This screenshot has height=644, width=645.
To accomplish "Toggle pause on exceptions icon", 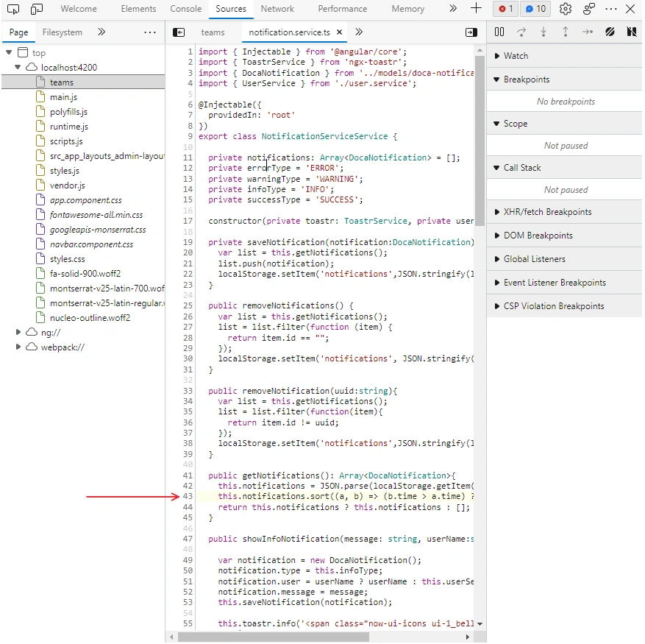I will 632,32.
